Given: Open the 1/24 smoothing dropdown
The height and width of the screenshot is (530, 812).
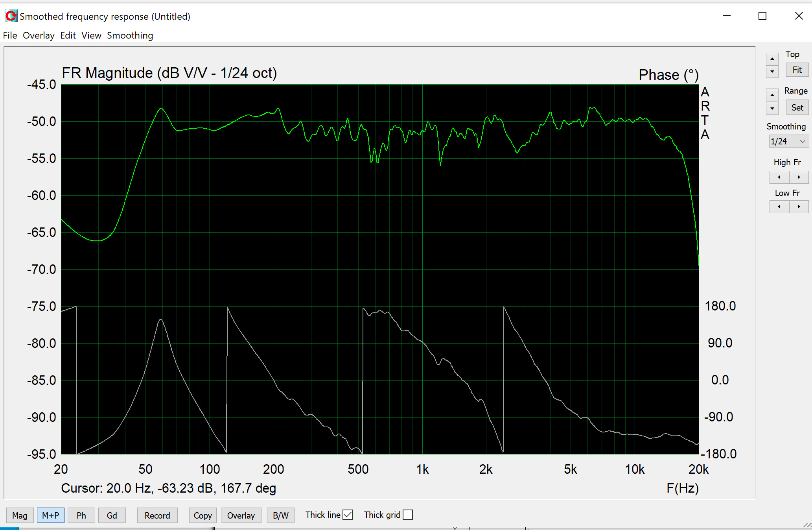Looking at the screenshot, I should [788, 141].
